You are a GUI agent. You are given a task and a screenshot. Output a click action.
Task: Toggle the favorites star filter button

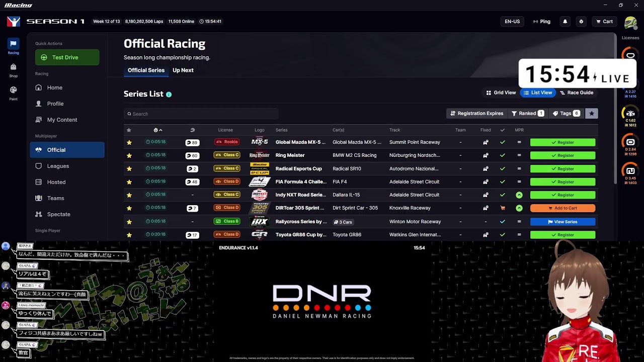click(x=592, y=114)
